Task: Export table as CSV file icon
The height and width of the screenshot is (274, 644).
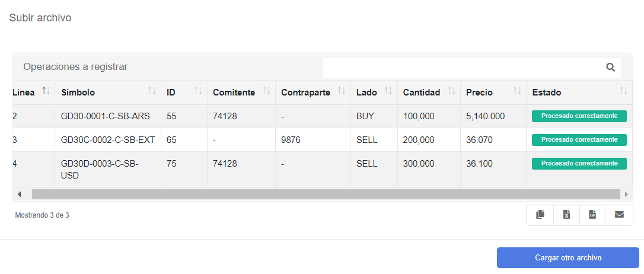Action: pyautogui.click(x=592, y=215)
